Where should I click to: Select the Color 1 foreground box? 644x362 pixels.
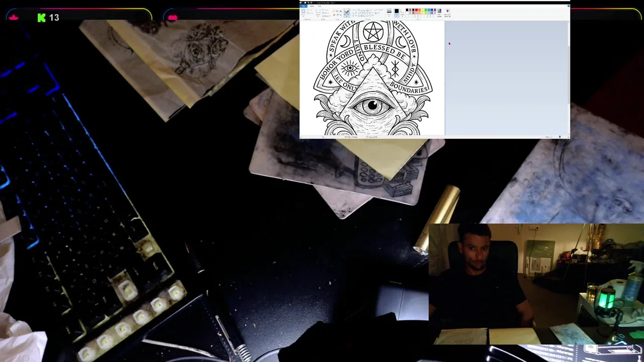pos(396,13)
